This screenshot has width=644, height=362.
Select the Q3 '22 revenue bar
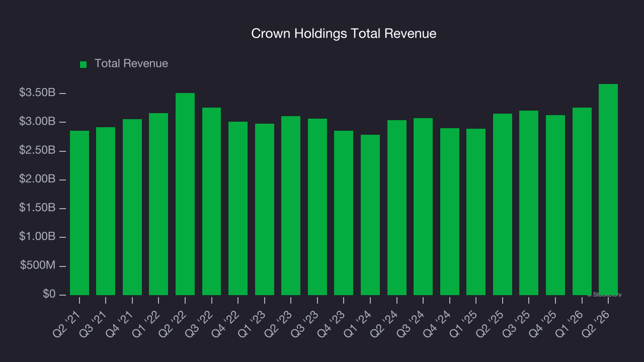click(x=211, y=201)
